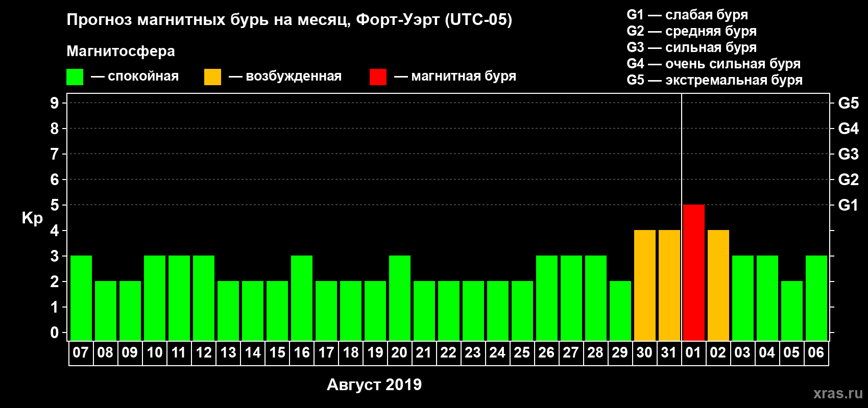Click the Kp axis value '5'

55,205
